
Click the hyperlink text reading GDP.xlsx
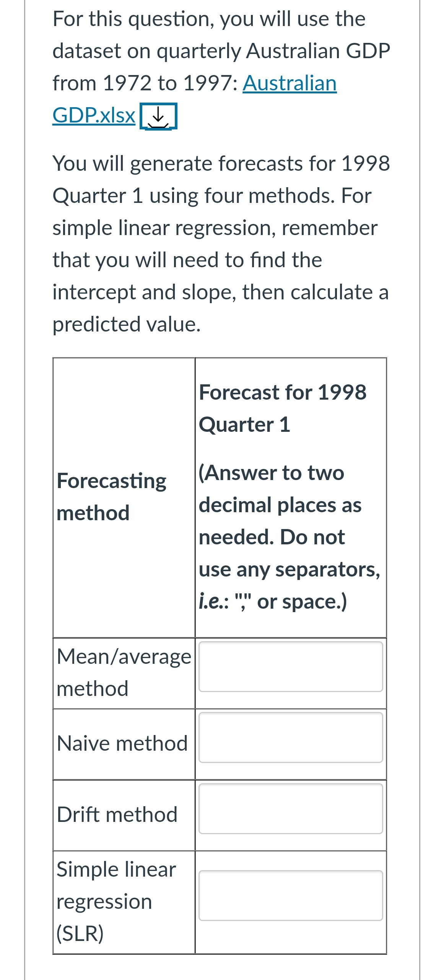pos(94,116)
